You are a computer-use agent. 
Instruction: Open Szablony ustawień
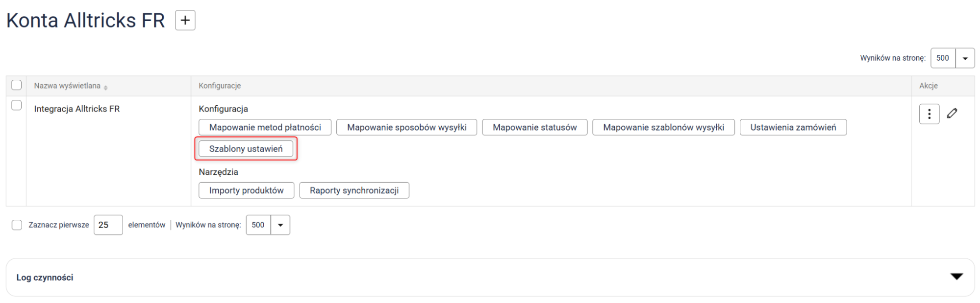[246, 149]
